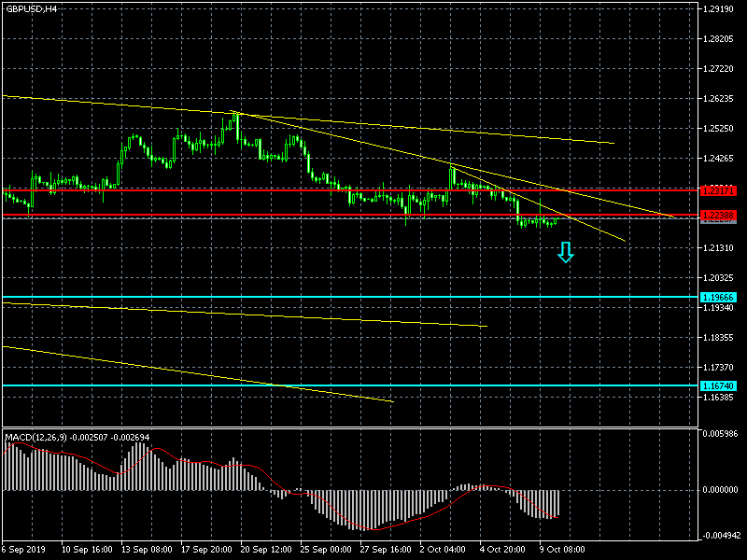The height and width of the screenshot is (560, 747).
Task: Click the cyan 1.19666 price label
Action: [718, 298]
